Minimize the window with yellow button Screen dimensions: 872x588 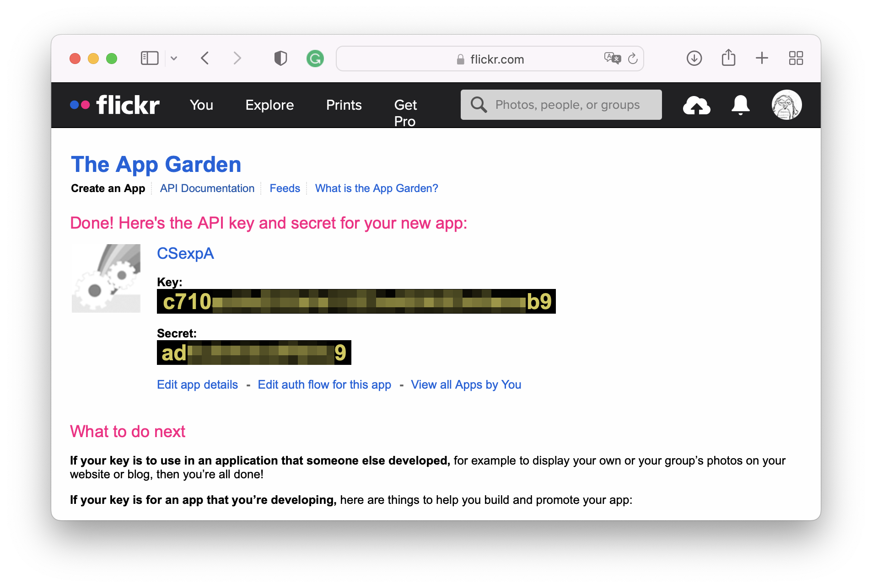click(x=93, y=59)
